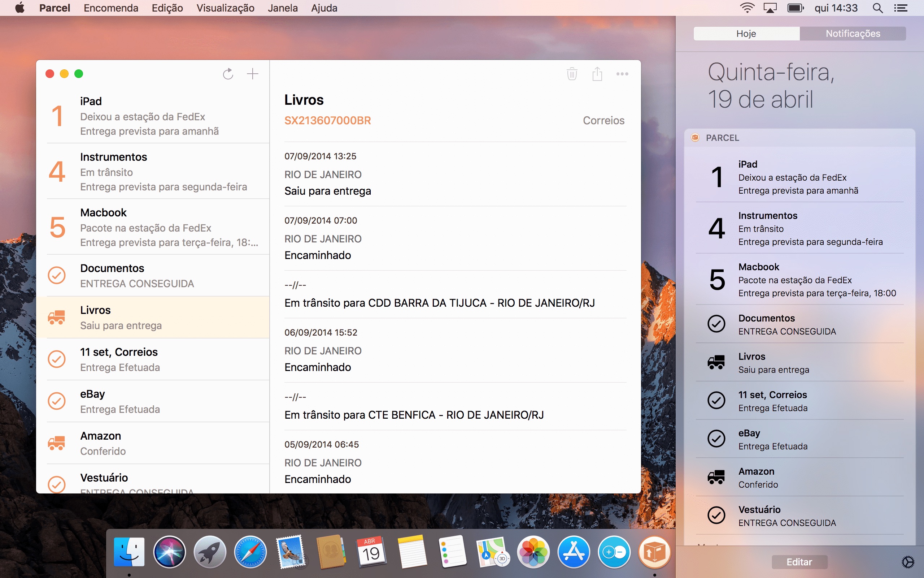The image size is (924, 578).
Task: Open Spotlight search in menu bar
Action: [x=878, y=8]
